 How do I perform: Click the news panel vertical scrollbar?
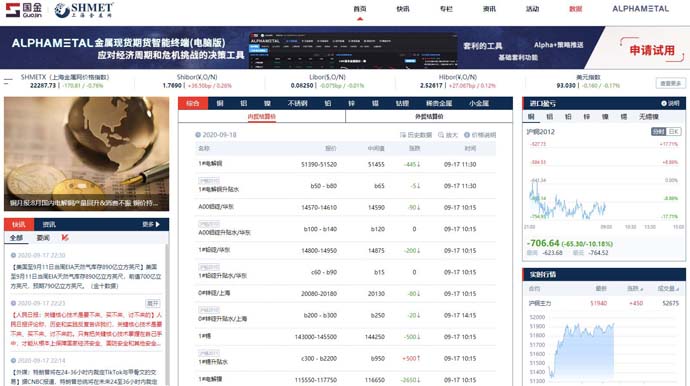[x=167, y=315]
